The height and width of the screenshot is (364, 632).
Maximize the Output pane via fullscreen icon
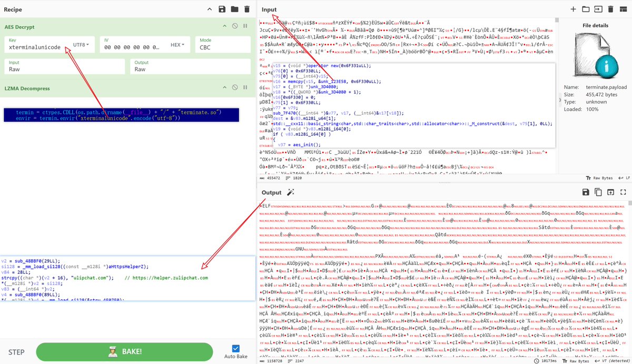click(624, 193)
